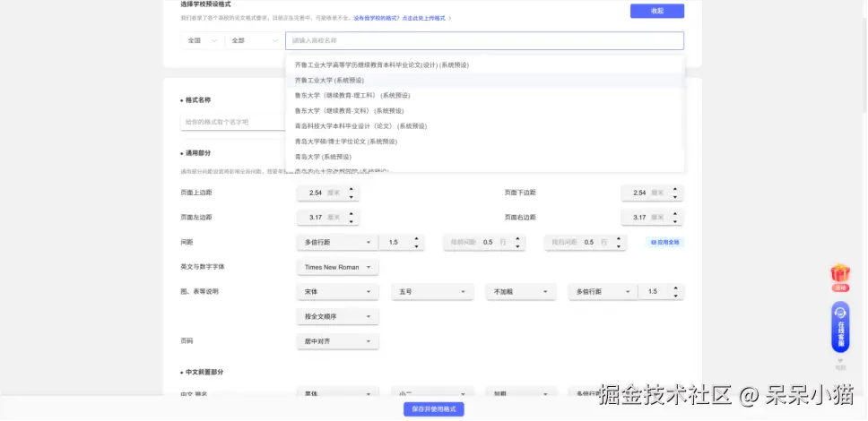Open the 不加粗 weight dropdown
Viewport: 868px width, 421px height.
tap(521, 291)
